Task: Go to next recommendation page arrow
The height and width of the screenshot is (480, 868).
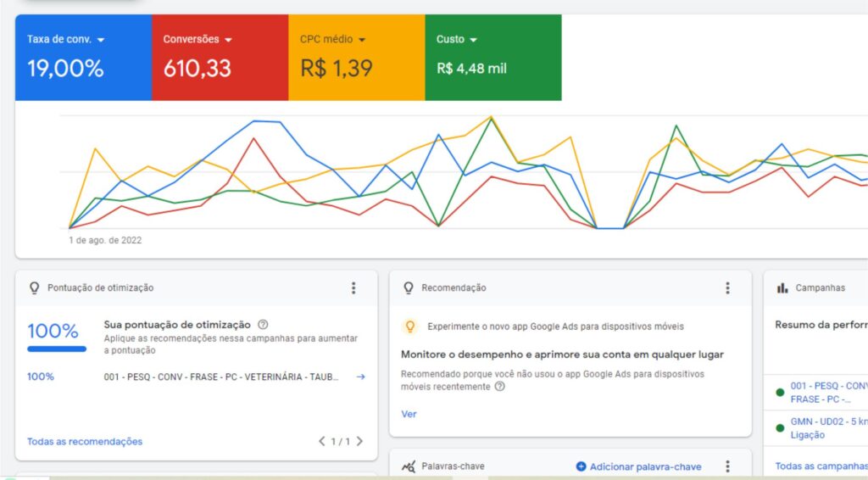Action: click(359, 441)
